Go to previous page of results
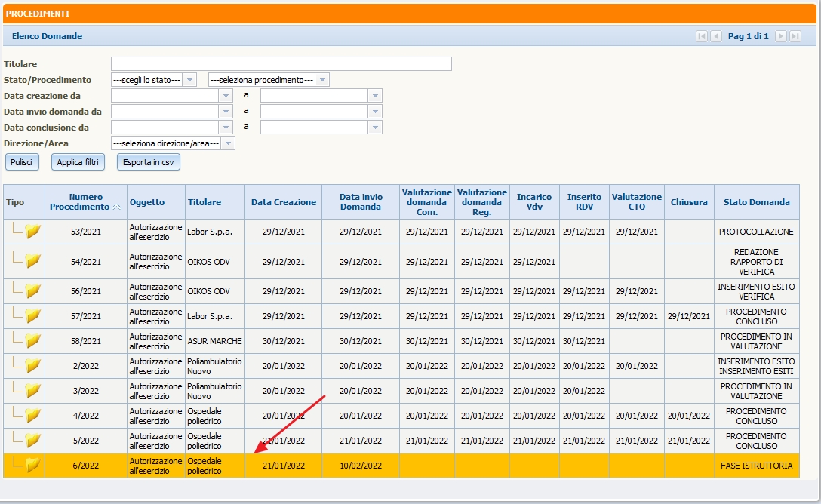The image size is (821, 504). 716,36
